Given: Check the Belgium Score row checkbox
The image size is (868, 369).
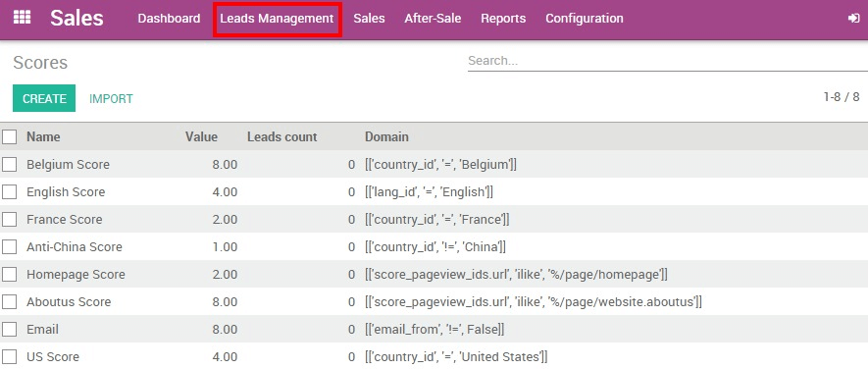Looking at the screenshot, I should point(10,165).
